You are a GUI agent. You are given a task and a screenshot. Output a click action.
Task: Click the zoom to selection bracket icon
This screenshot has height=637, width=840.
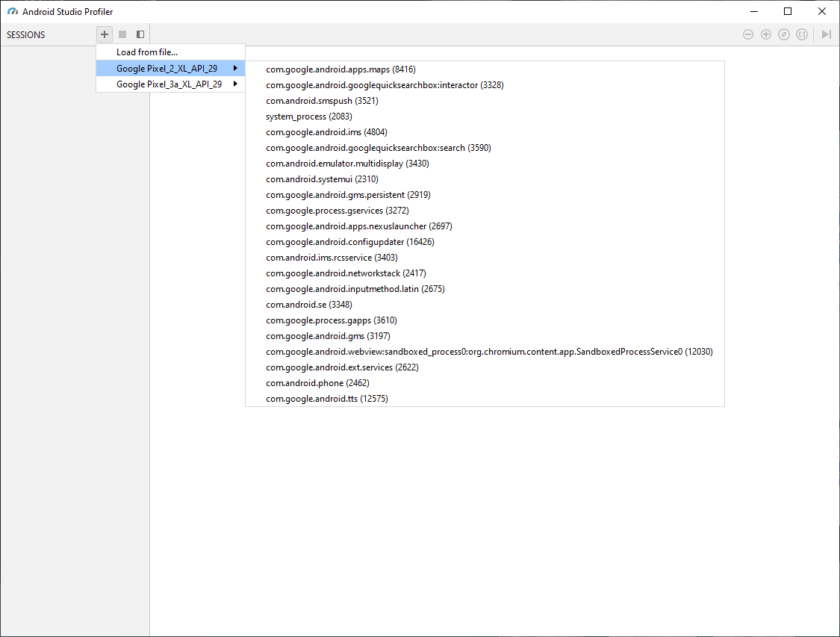[802, 34]
